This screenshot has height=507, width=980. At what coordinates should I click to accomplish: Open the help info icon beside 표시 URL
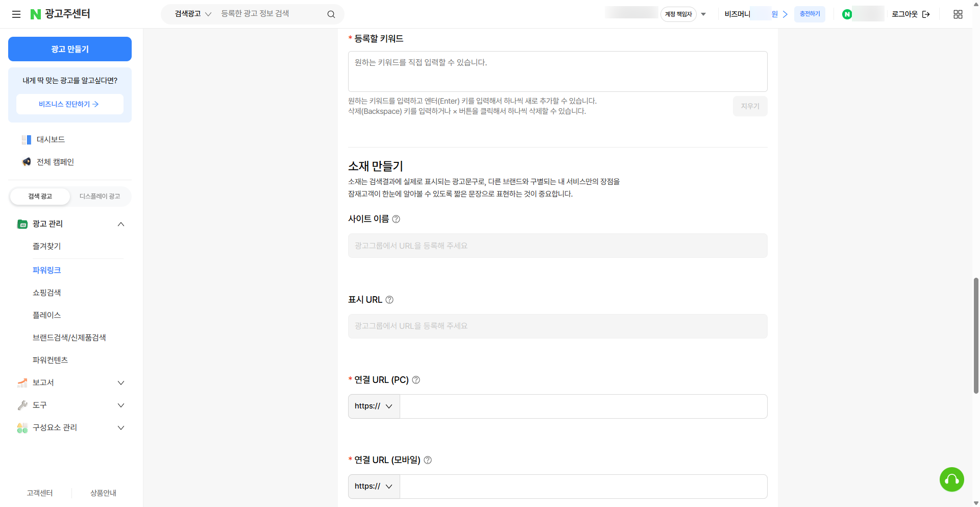click(389, 300)
